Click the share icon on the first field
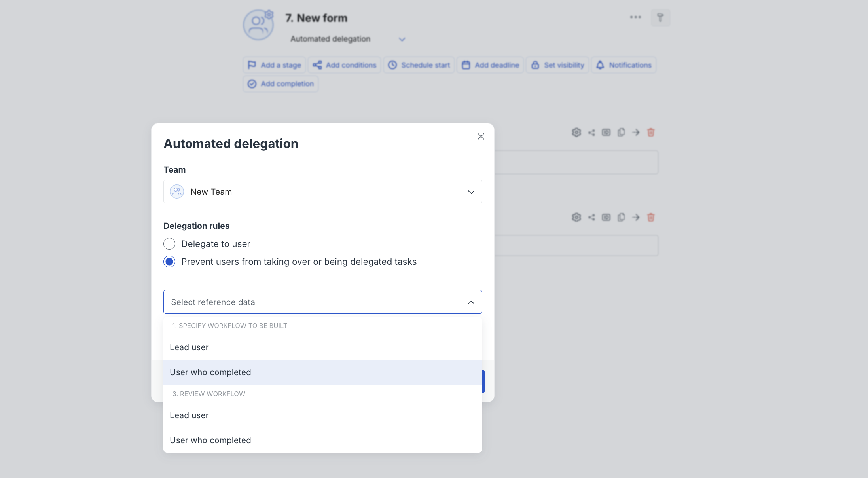 coord(591,132)
